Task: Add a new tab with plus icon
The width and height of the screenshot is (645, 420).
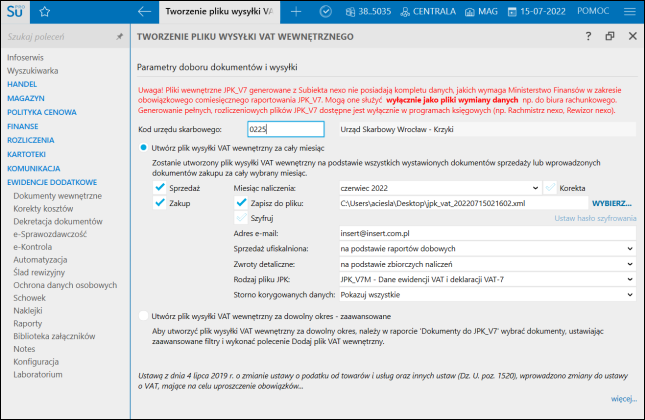Action: pos(296,12)
